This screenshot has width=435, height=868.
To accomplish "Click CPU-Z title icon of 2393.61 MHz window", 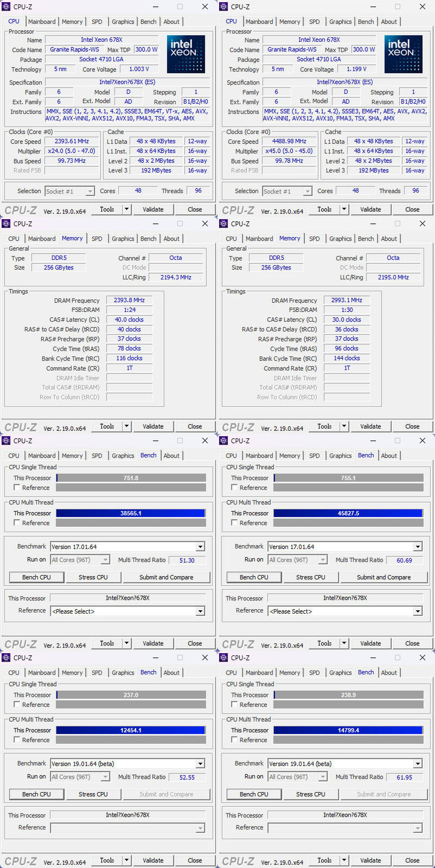I will click(6, 7).
